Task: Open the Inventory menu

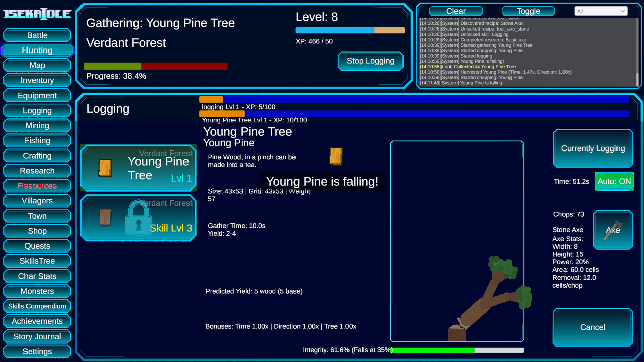Action: pos(37,80)
